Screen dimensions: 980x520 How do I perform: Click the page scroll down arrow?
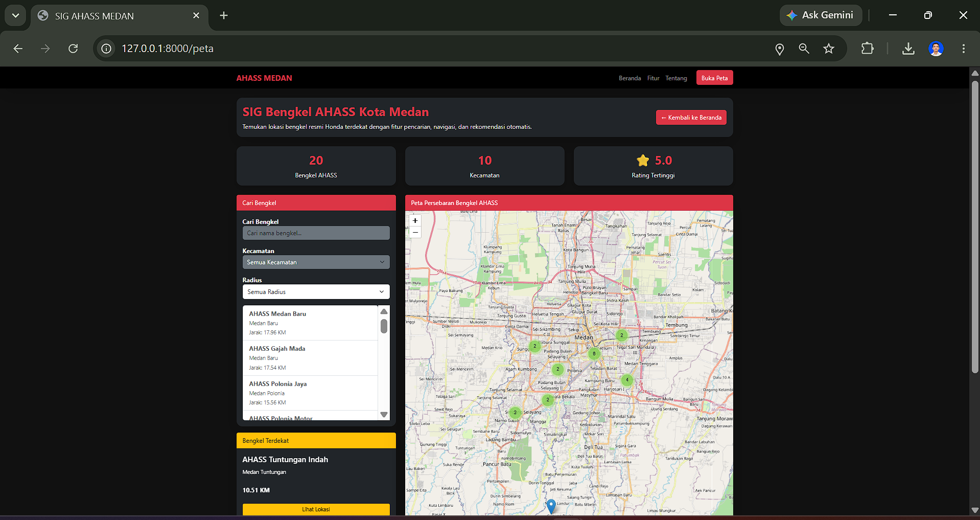point(975,510)
